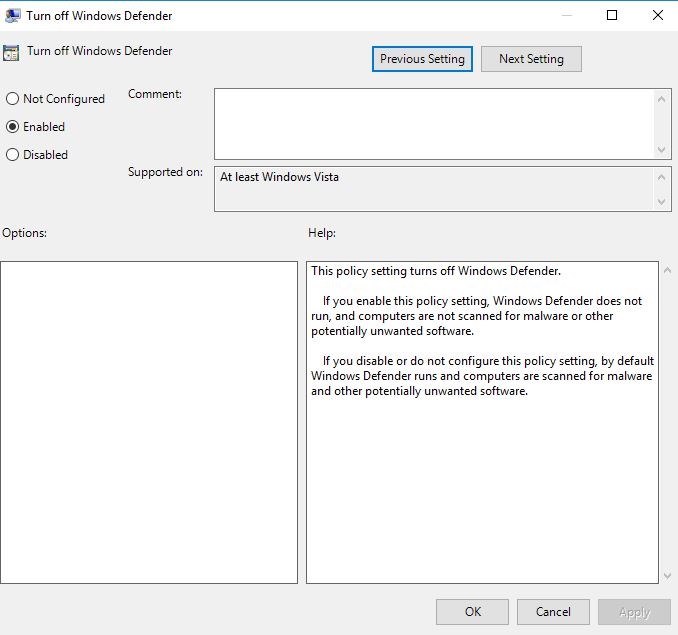Click the 'Options:' label
The image size is (678, 635).
24,233
